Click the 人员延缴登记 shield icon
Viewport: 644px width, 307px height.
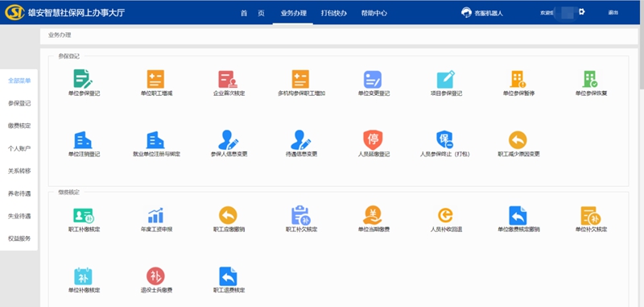[x=373, y=140]
